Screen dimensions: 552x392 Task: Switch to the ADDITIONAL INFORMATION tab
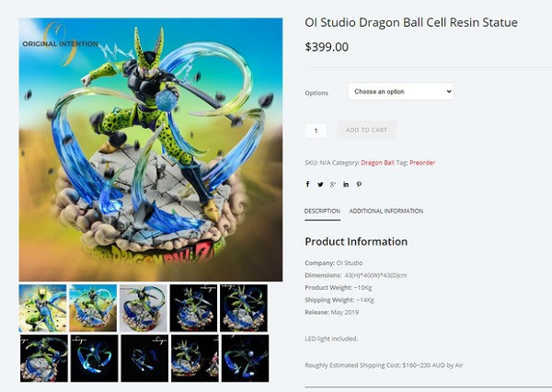click(386, 212)
